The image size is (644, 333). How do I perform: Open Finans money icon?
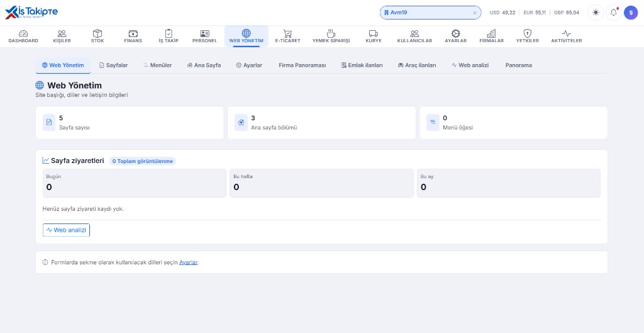[133, 34]
